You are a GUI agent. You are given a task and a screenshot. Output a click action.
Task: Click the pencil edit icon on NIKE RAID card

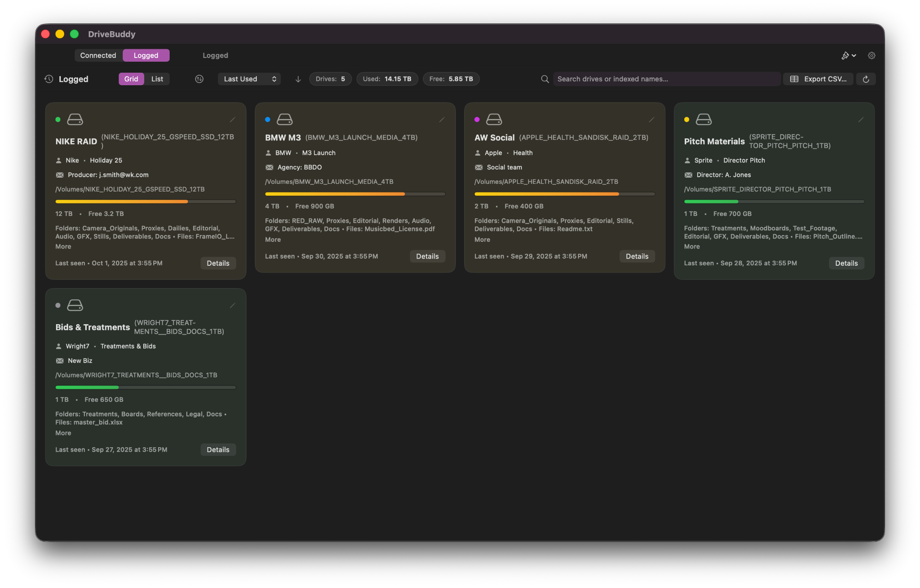pos(232,120)
